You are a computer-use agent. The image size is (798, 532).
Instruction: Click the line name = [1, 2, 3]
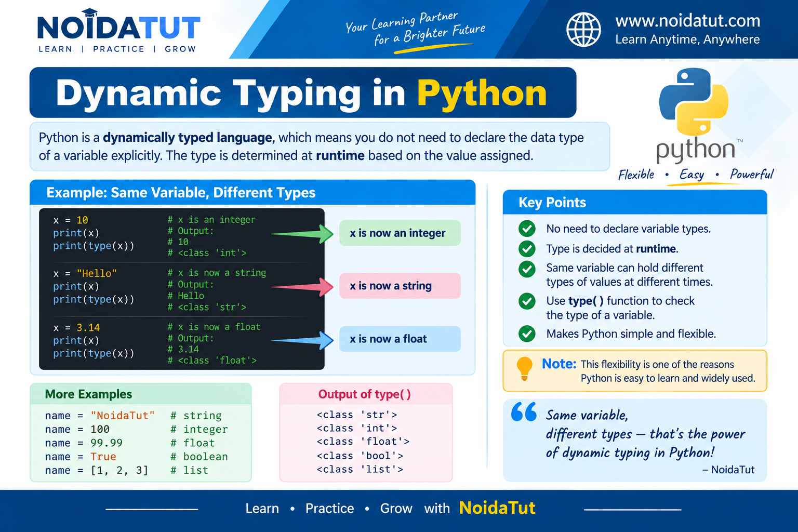pos(97,470)
